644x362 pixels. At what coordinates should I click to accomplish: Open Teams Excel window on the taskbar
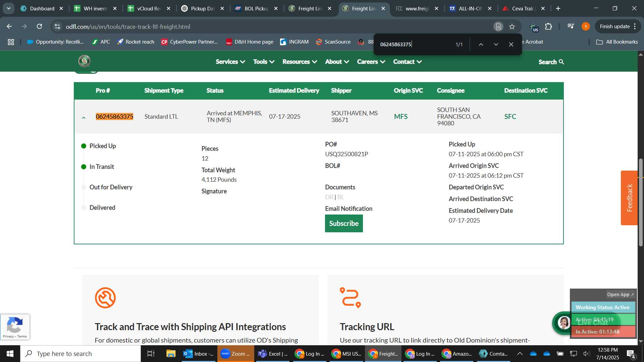tap(273, 354)
